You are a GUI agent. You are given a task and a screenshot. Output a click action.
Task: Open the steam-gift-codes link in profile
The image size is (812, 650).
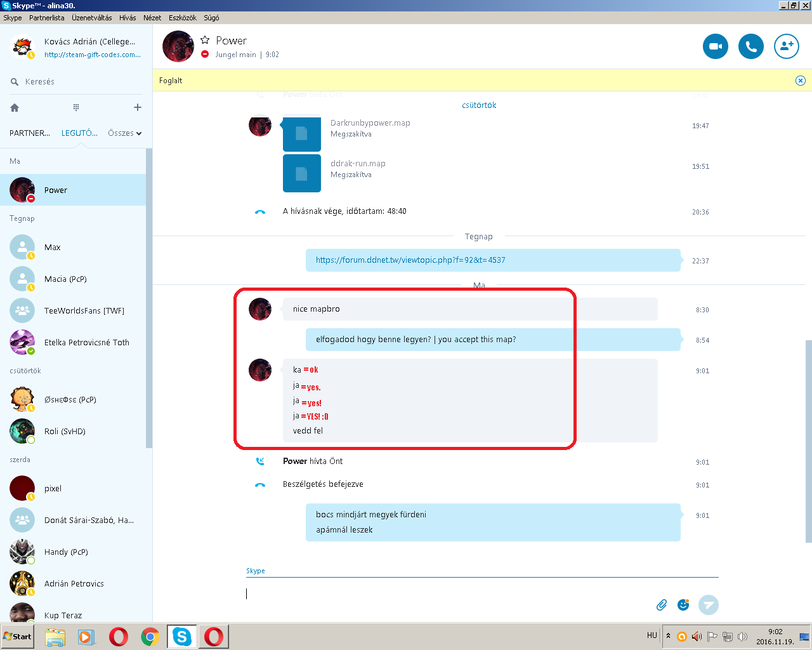(x=93, y=55)
